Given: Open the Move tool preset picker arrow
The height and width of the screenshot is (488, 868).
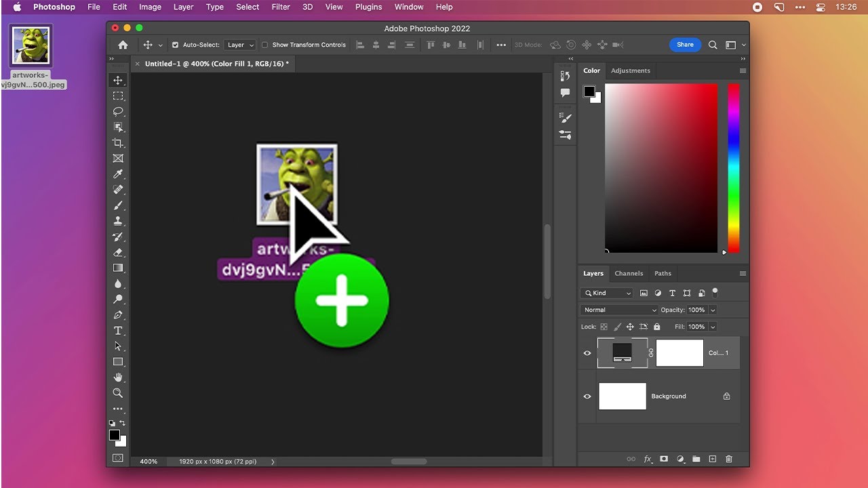Looking at the screenshot, I should pyautogui.click(x=161, y=45).
